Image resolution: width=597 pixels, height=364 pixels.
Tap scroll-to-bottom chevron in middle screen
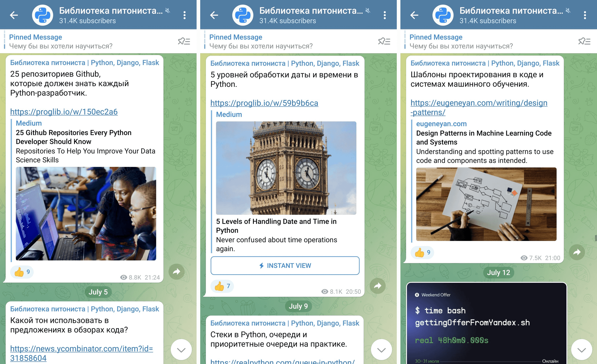point(381,350)
